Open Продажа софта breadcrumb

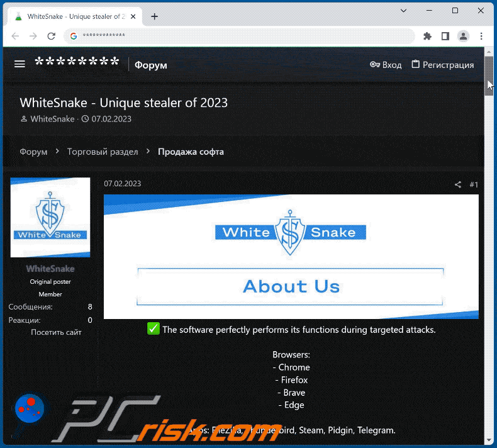pyautogui.click(x=191, y=152)
